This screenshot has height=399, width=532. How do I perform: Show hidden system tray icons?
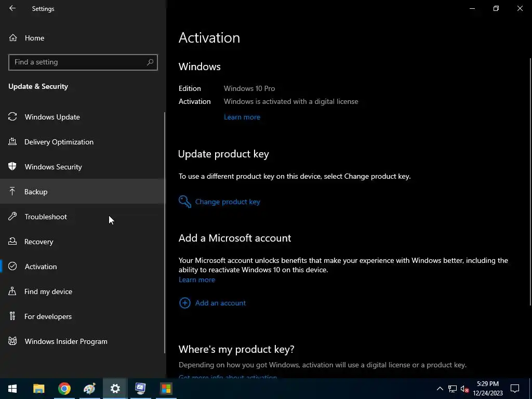tap(440, 389)
